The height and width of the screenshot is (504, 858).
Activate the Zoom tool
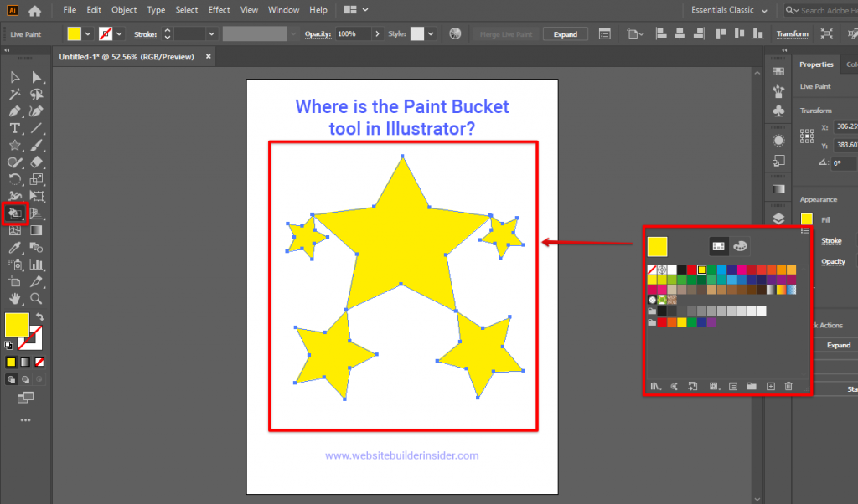[x=35, y=299]
